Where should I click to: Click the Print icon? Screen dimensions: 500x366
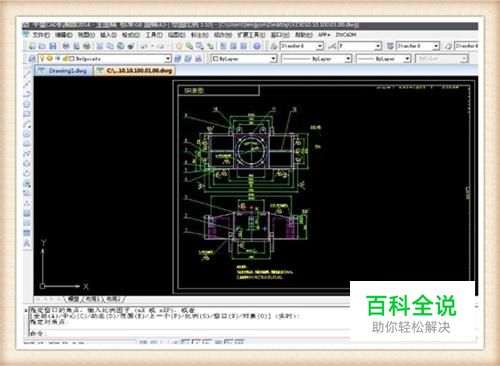point(66,46)
